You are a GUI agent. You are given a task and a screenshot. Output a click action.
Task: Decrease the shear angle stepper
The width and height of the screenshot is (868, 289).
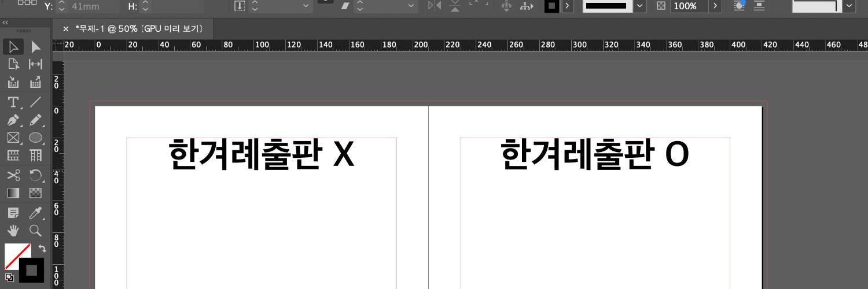[360, 9]
